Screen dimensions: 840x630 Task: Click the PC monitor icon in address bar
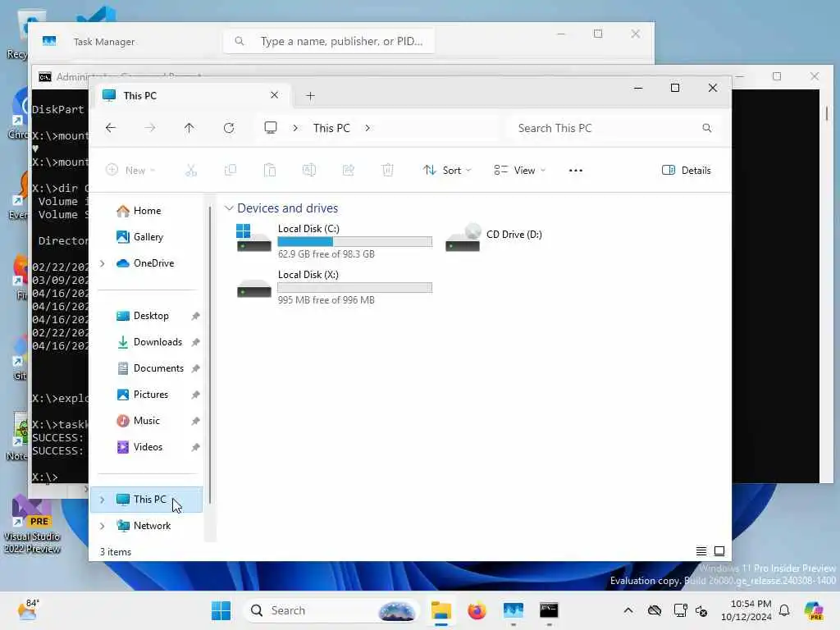tap(271, 128)
